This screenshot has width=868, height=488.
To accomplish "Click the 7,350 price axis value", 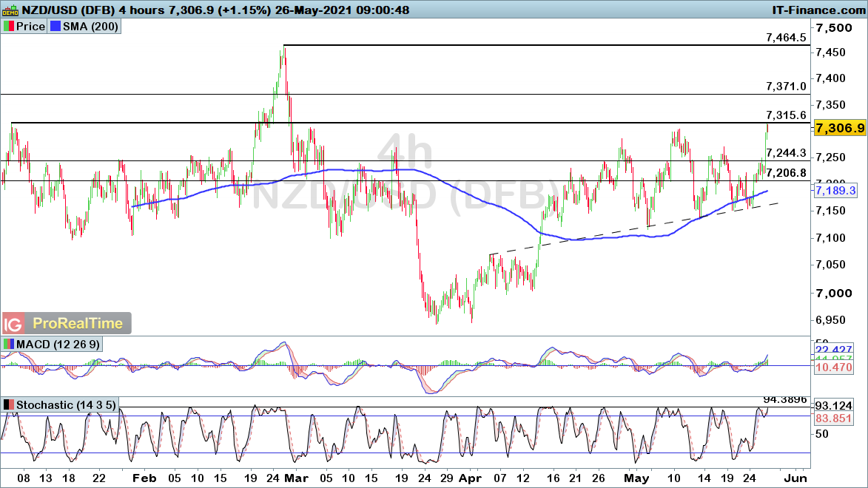I will tap(831, 104).
